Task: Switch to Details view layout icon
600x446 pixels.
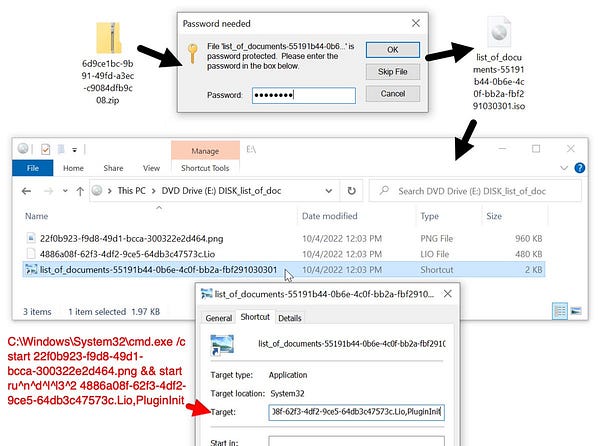Action: click(560, 311)
